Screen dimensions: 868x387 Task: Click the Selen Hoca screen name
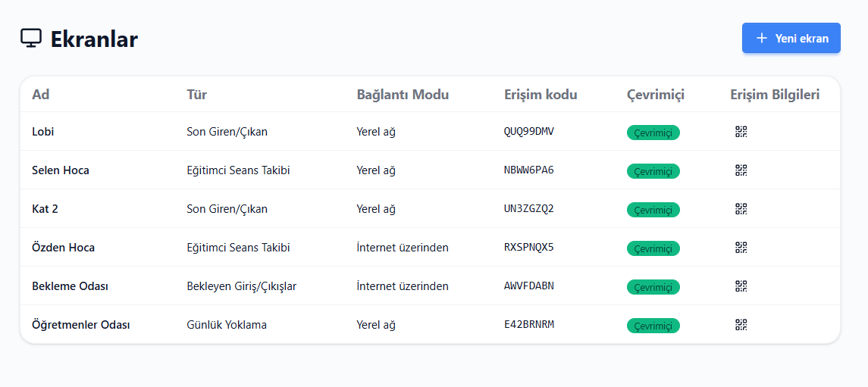point(61,170)
